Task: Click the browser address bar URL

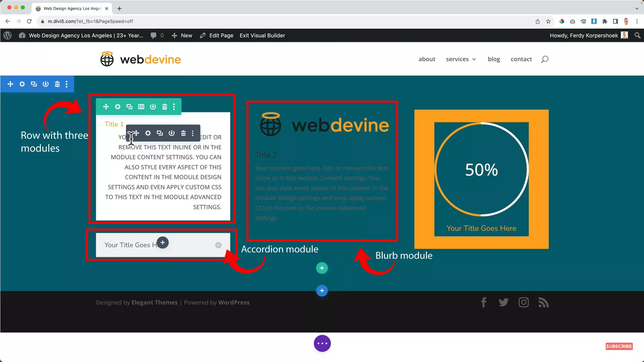Action: (91, 21)
